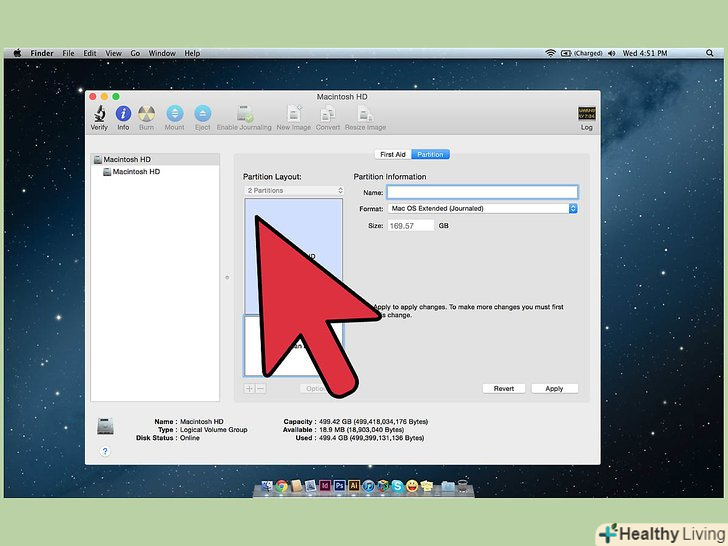Click the Disk Status value Online

pyautogui.click(x=190, y=438)
